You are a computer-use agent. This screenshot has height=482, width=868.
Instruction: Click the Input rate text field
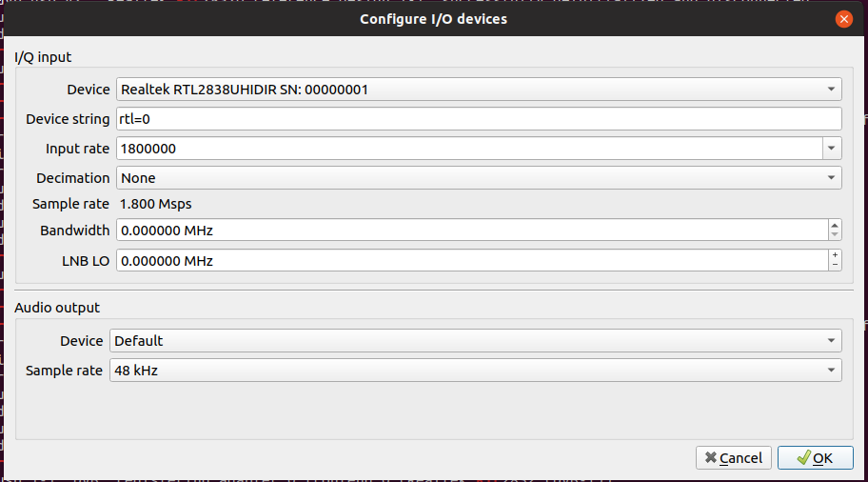(x=469, y=149)
